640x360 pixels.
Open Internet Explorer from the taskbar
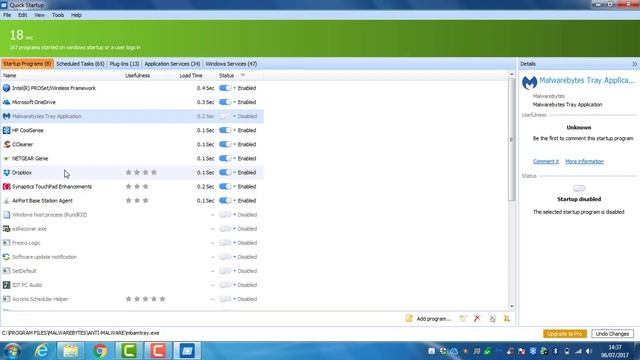(x=41, y=351)
